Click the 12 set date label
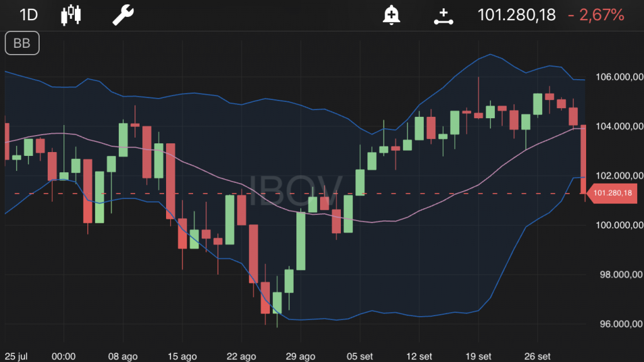644x362 pixels. (419, 356)
